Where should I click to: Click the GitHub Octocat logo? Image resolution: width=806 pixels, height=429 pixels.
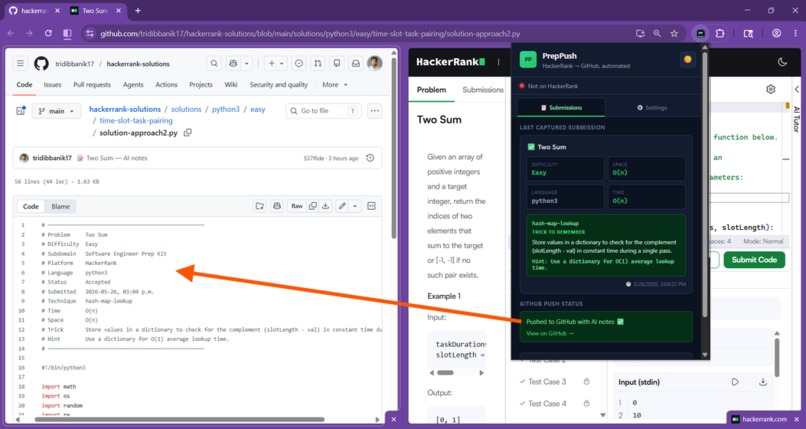(41, 64)
